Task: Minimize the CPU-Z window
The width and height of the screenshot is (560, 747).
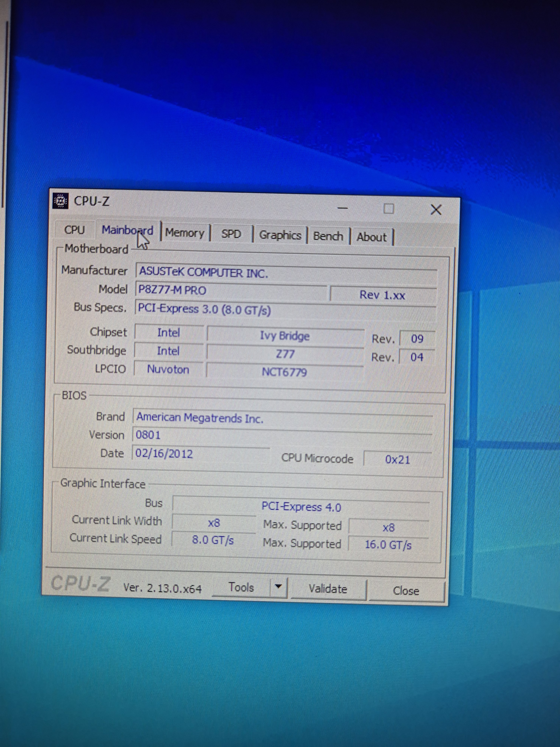Action: [343, 208]
